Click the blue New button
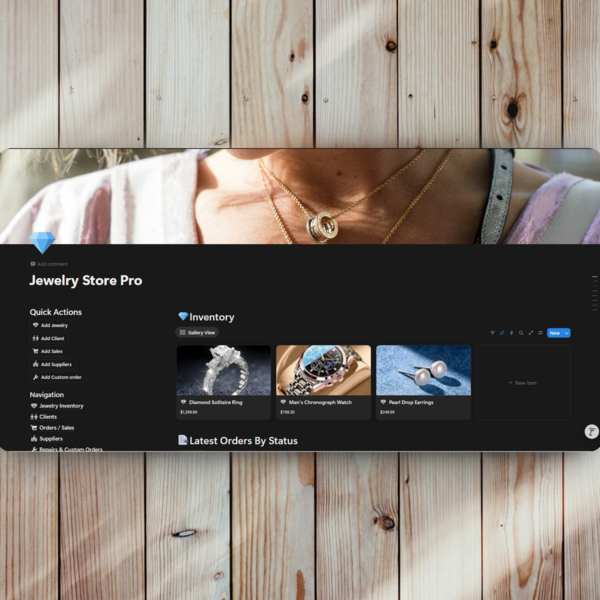Viewport: 600px width, 600px height. [554, 333]
